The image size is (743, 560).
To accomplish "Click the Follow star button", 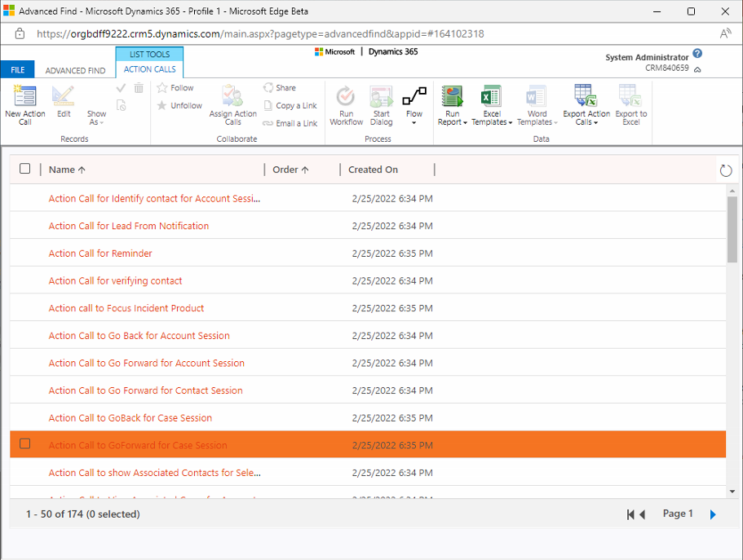I will pyautogui.click(x=175, y=88).
